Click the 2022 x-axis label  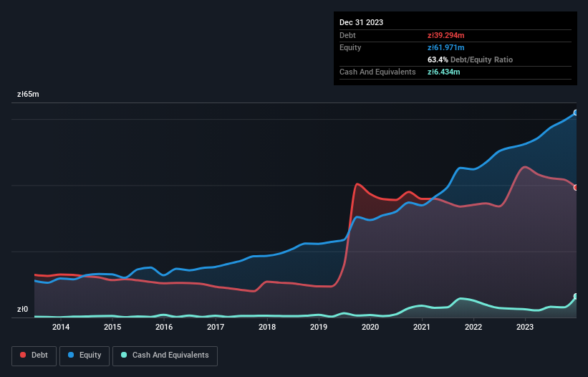pos(473,327)
